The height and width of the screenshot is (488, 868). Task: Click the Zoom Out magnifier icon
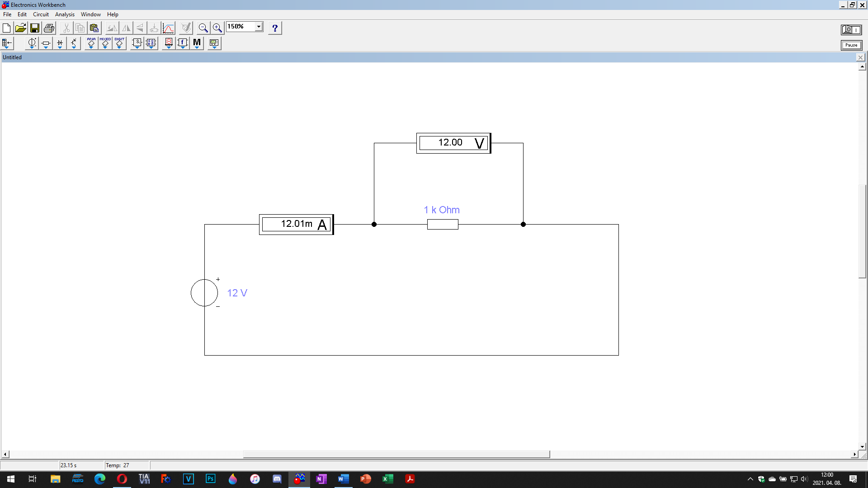[x=203, y=28]
